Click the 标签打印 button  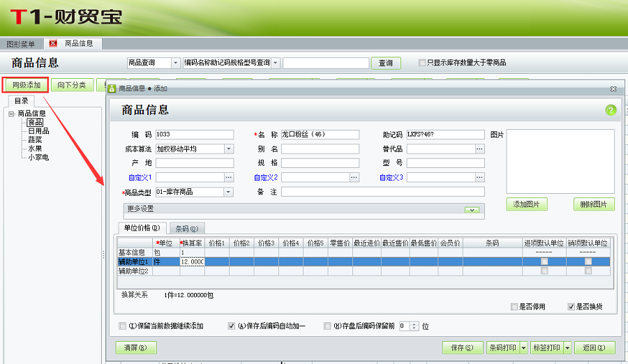coord(546,348)
